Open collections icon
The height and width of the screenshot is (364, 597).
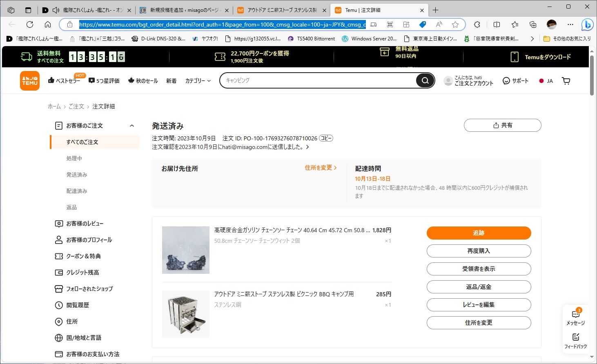[533, 24]
